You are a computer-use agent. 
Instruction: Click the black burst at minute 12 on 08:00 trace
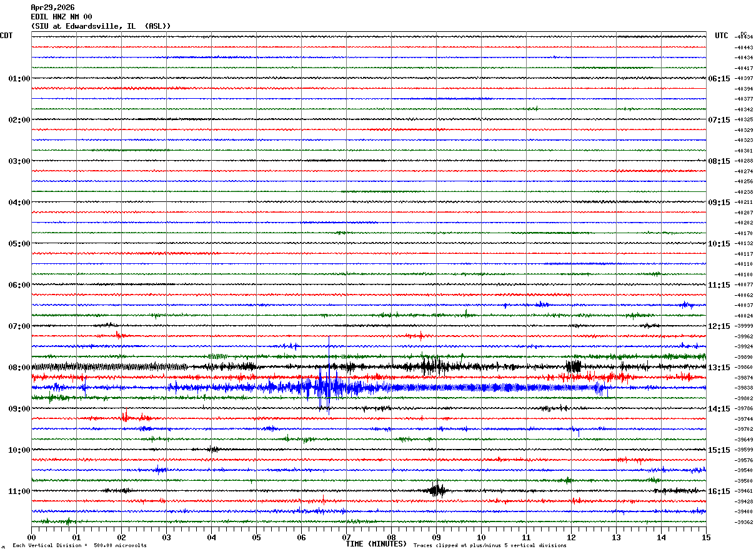[x=574, y=366]
